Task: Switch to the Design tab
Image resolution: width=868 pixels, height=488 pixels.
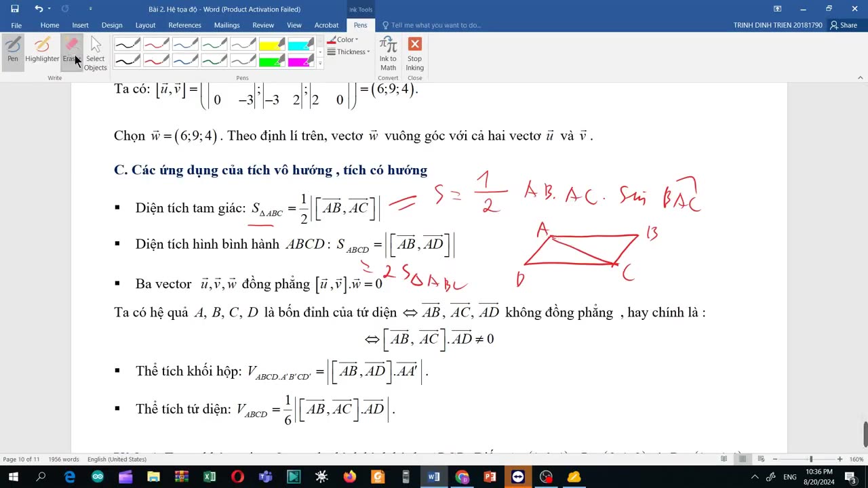Action: tap(112, 25)
